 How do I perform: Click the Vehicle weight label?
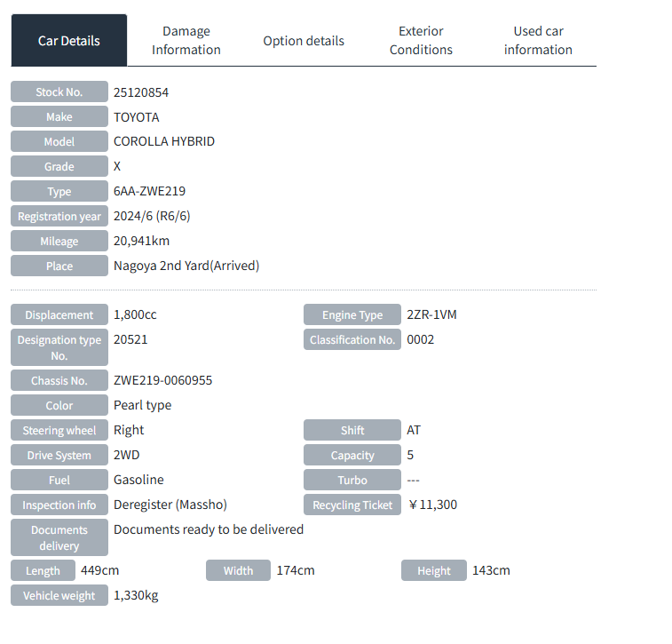click(59, 596)
